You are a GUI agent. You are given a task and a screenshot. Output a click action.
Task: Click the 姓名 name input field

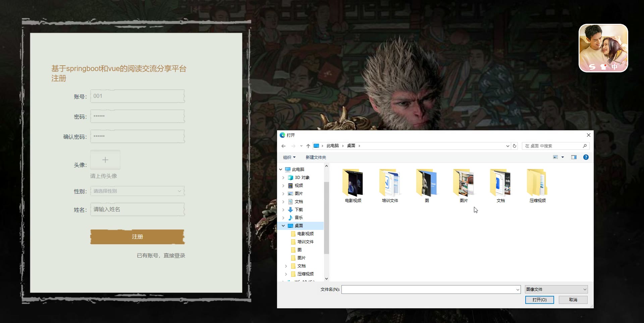click(x=138, y=209)
